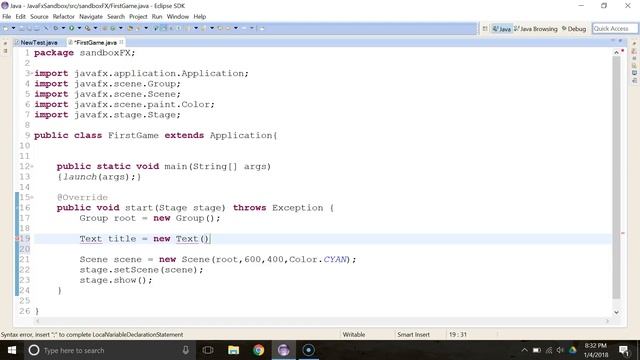The width and height of the screenshot is (640, 360).
Task: Click the Search toolbar icon
Action: (x=138, y=28)
